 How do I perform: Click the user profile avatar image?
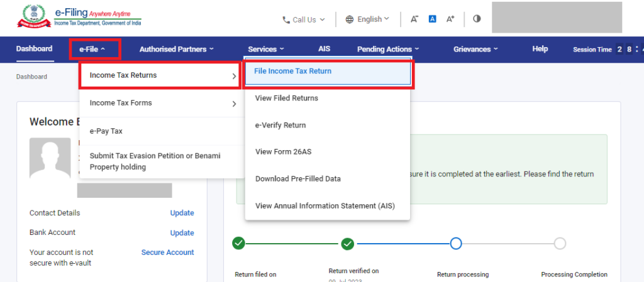(x=50, y=160)
